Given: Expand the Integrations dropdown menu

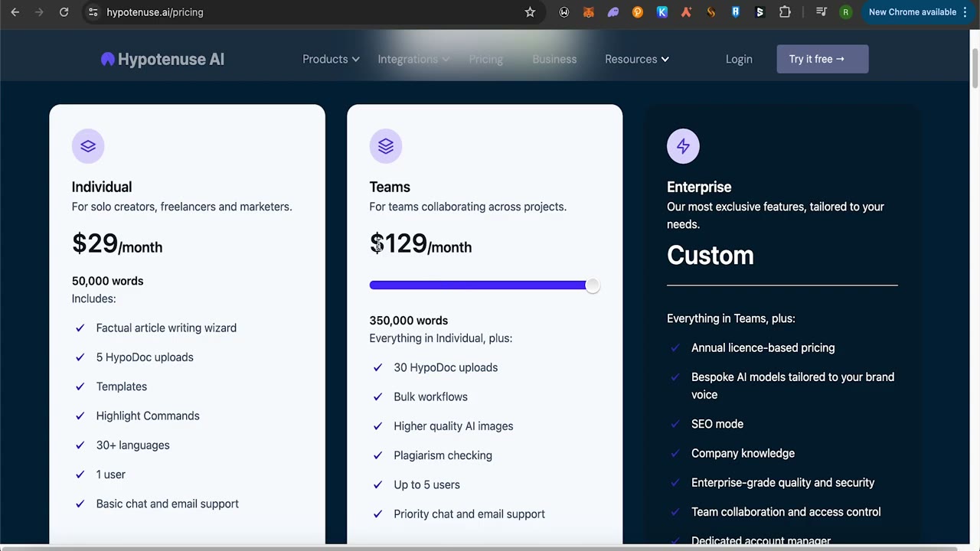Looking at the screenshot, I should coord(413,59).
